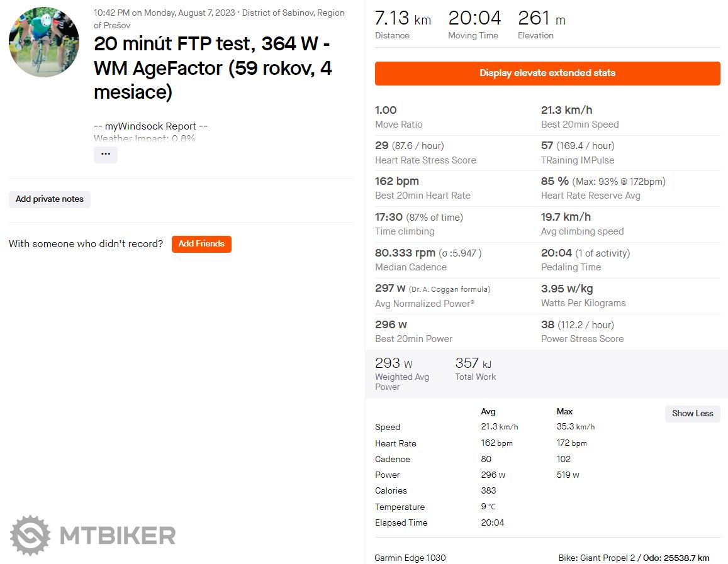Click the Watts Per Kilograms stat
Viewport: 728px width, 564px height.
[x=583, y=295]
